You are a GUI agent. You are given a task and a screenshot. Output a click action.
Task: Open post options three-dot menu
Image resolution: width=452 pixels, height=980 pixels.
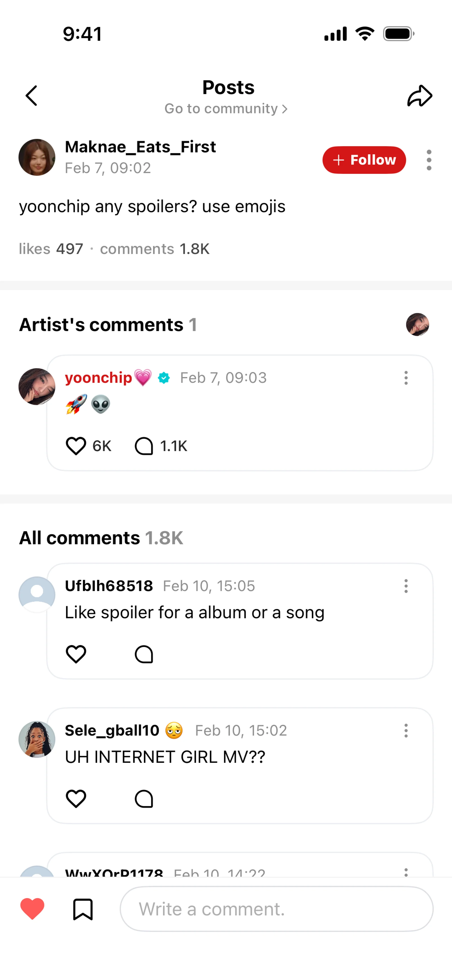[x=429, y=160]
